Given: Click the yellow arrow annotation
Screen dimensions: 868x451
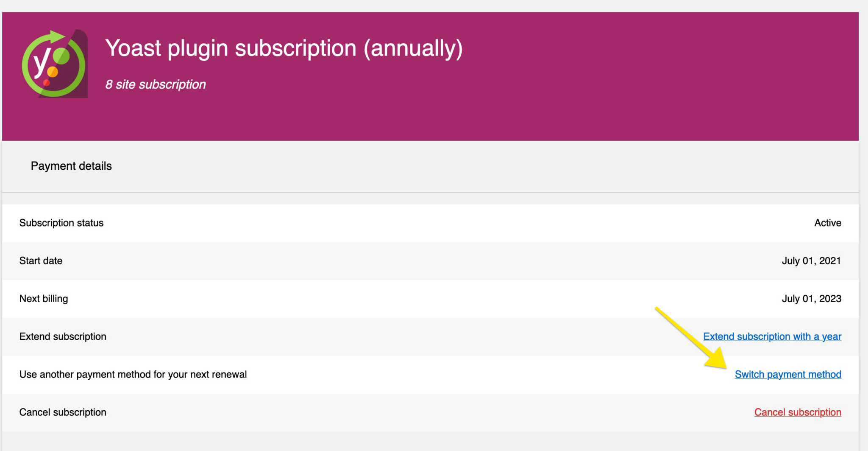Looking at the screenshot, I should pos(692,338).
